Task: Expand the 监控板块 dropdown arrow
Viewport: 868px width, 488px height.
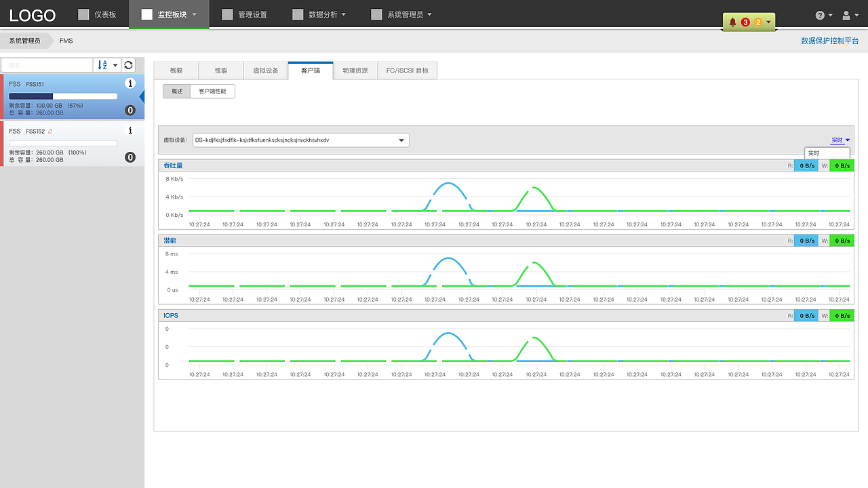Action: click(x=195, y=14)
